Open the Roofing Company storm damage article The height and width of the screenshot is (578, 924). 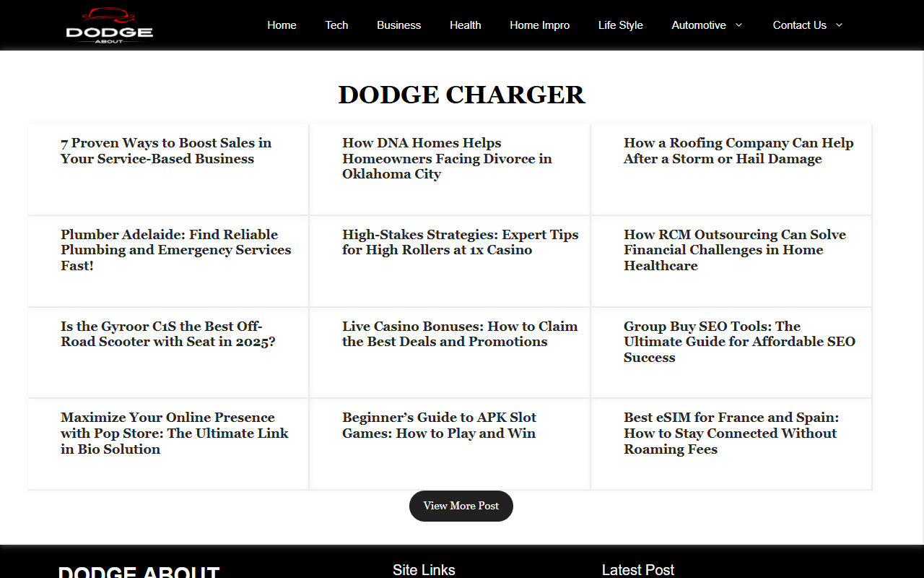[738, 151]
